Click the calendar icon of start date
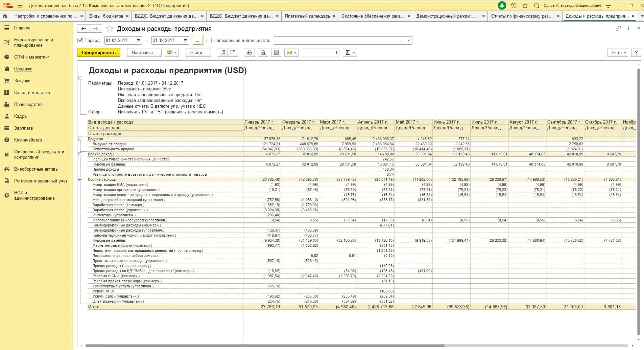The height and width of the screenshot is (350, 644). pyautogui.click(x=138, y=40)
